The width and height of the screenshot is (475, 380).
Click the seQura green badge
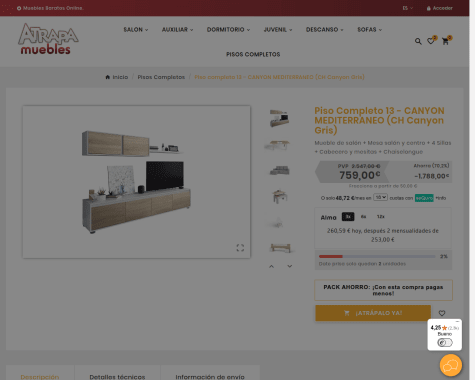[424, 198]
